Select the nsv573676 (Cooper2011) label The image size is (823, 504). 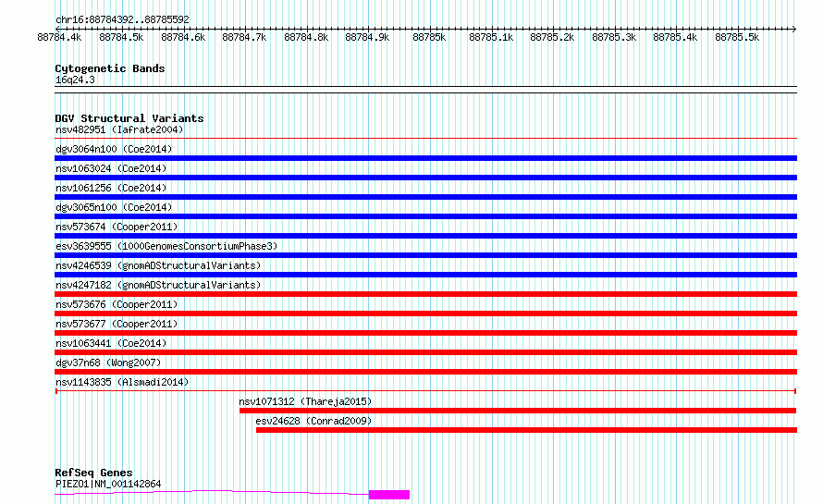coord(117,304)
